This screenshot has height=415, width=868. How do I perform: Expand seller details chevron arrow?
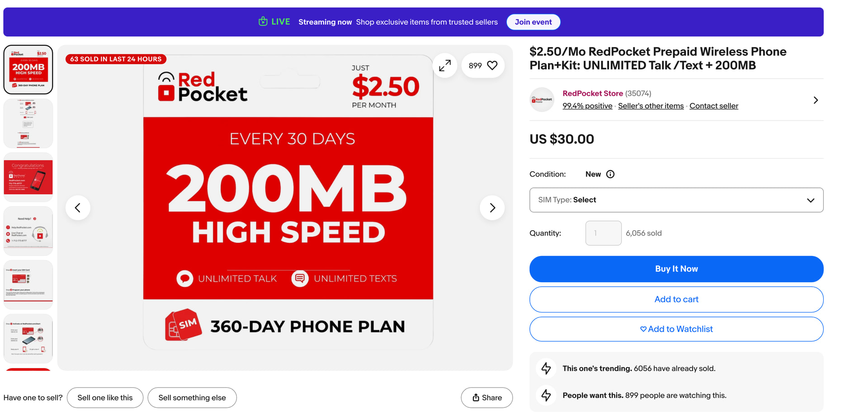click(816, 100)
